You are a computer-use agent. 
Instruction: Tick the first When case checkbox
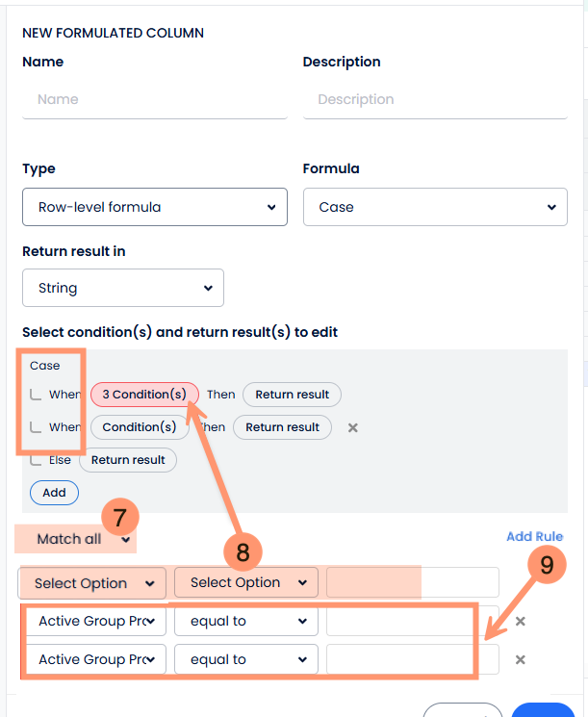pyautogui.click(x=36, y=395)
